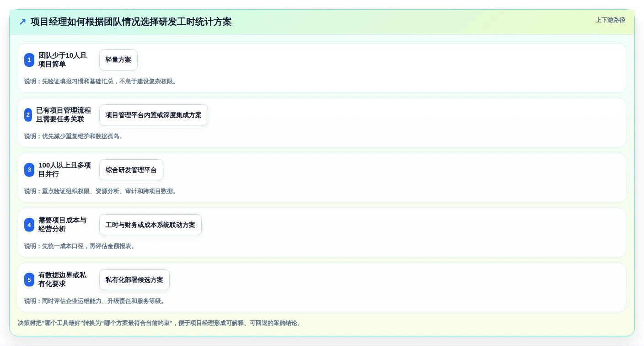Screen dimensions: 644x346
Task: Click condition text 有数据边界或私有化要求
Action: (x=63, y=280)
